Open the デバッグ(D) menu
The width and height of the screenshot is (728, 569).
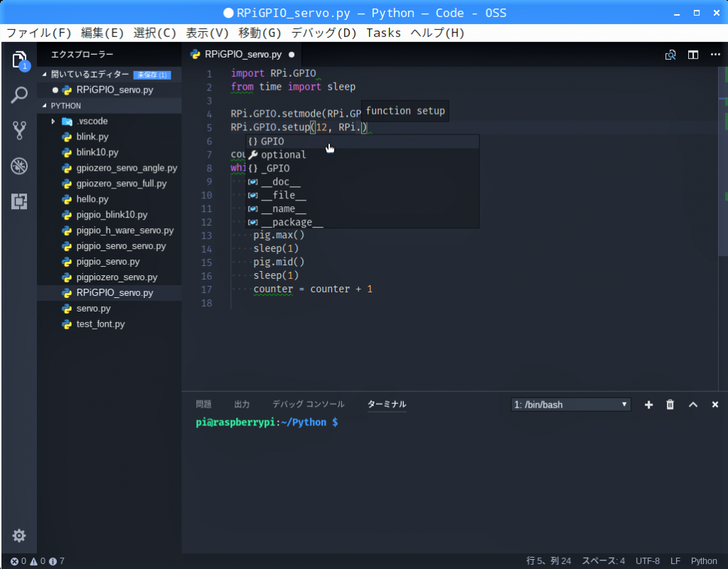[x=323, y=33]
